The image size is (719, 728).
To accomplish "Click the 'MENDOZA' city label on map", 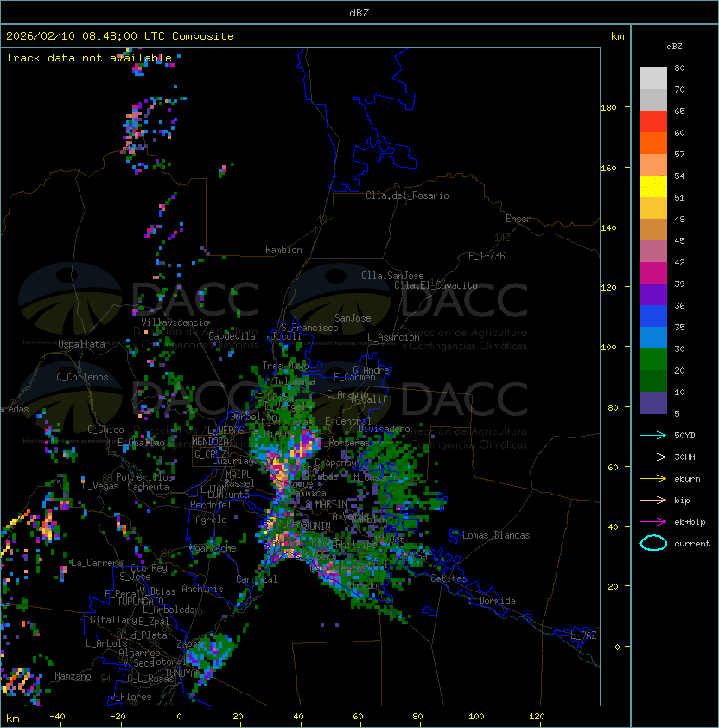I will tap(210, 442).
